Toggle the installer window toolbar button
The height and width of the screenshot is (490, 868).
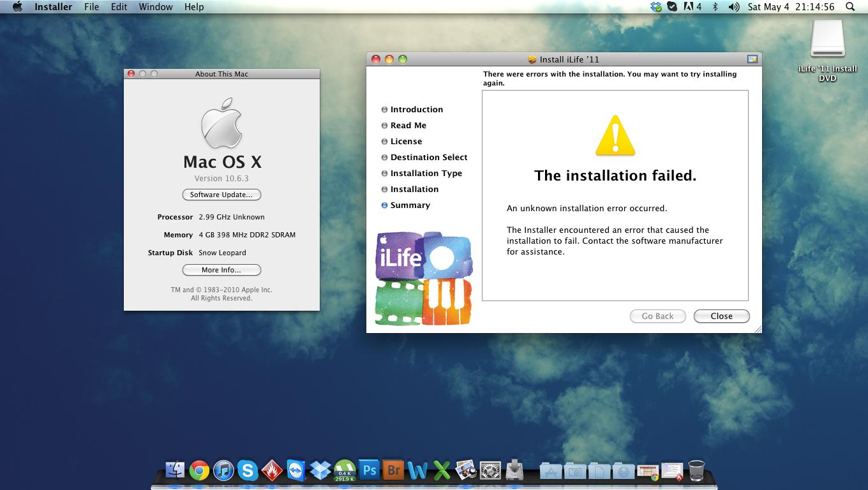click(x=752, y=59)
